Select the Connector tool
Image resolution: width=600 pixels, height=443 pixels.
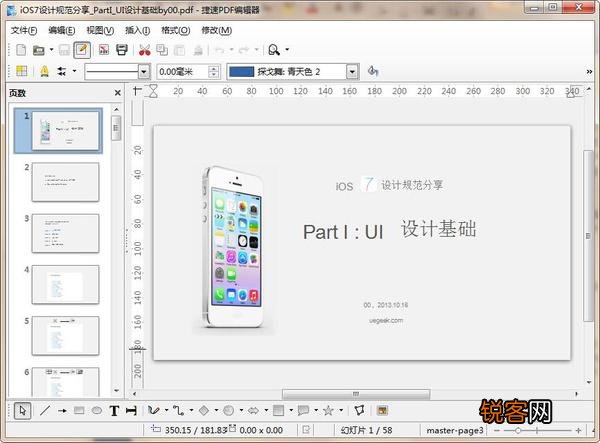click(x=178, y=411)
